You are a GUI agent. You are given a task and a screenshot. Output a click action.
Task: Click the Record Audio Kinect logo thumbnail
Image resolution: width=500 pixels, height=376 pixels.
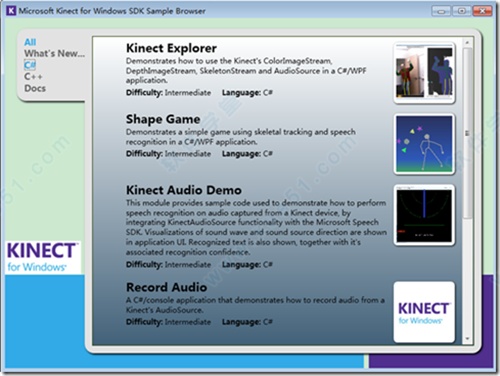[x=424, y=312]
